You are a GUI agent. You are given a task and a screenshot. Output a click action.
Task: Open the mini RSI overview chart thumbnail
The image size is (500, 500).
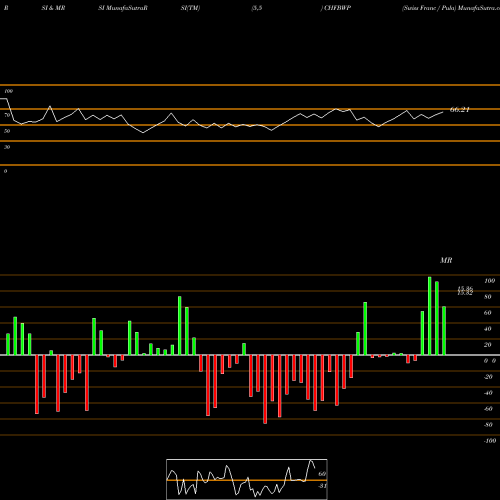(247, 479)
